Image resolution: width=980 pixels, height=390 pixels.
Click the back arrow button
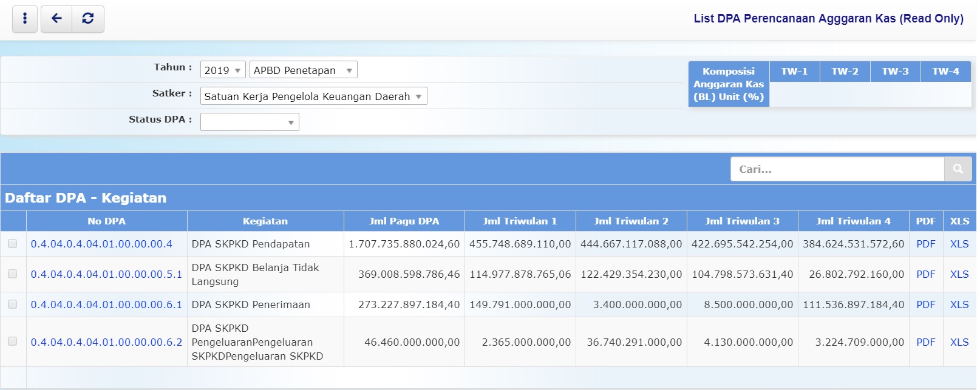pos(56,19)
